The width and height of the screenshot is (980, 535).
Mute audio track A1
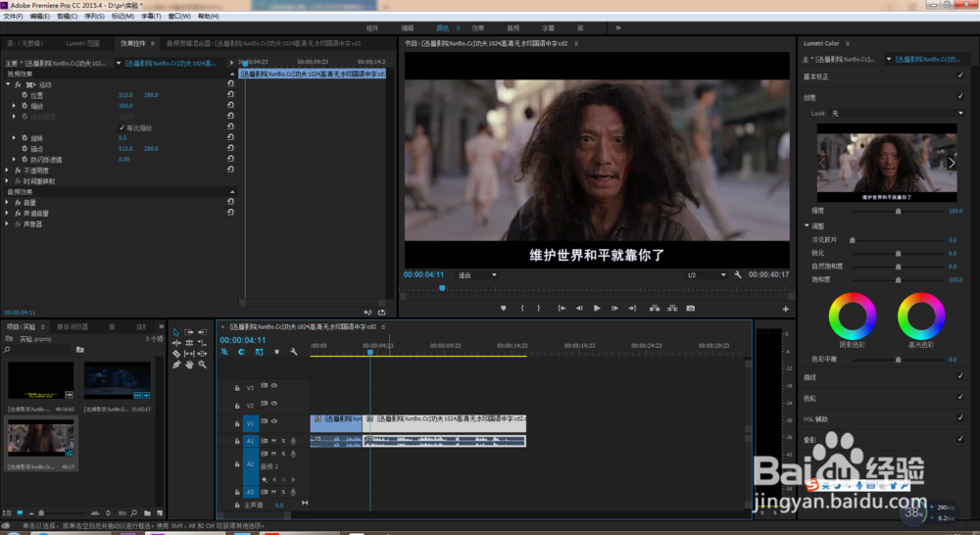(273, 441)
